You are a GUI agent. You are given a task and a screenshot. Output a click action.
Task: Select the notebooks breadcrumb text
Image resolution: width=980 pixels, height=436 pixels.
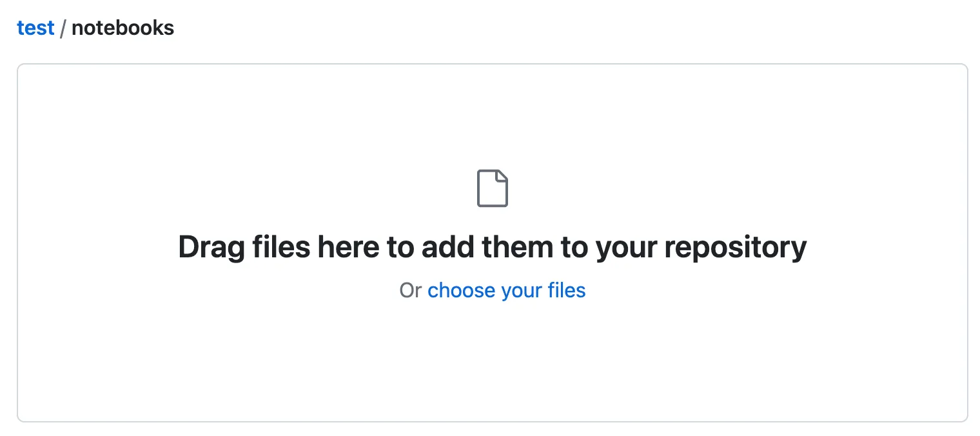click(122, 28)
